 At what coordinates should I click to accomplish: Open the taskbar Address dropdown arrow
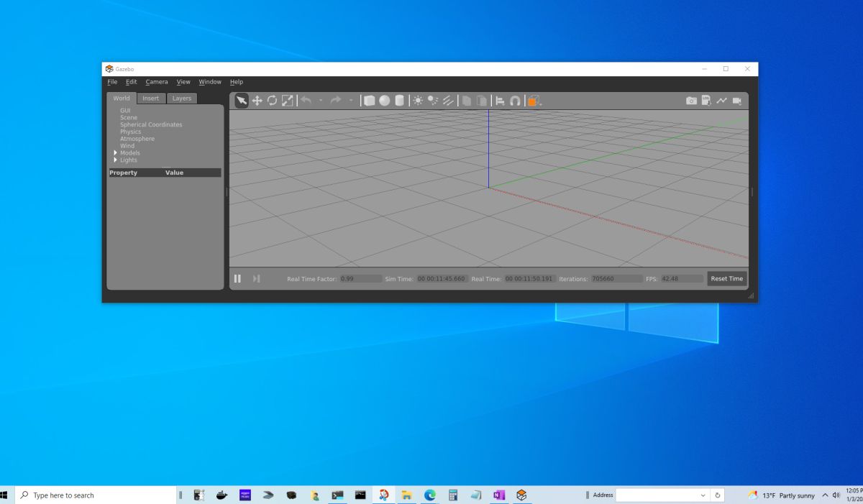point(703,495)
